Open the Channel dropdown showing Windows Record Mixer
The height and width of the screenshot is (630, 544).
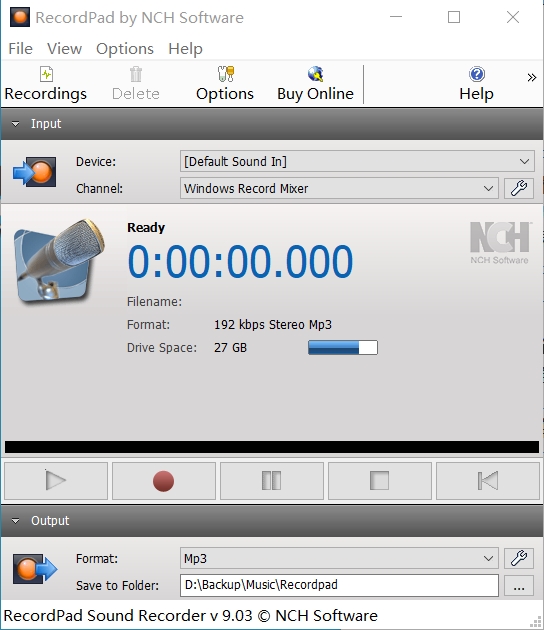point(339,188)
